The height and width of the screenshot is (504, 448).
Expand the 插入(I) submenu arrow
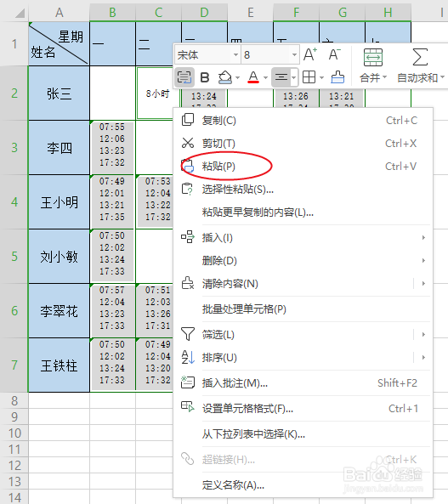[423, 237]
